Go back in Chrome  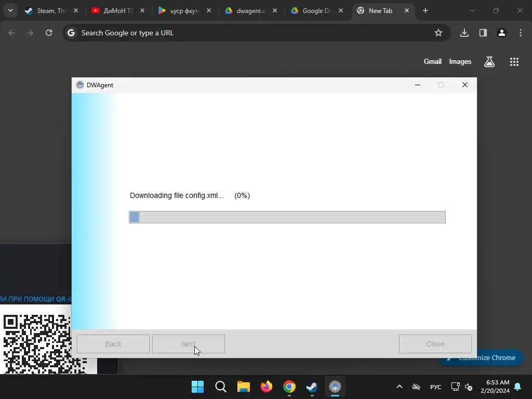[12, 33]
